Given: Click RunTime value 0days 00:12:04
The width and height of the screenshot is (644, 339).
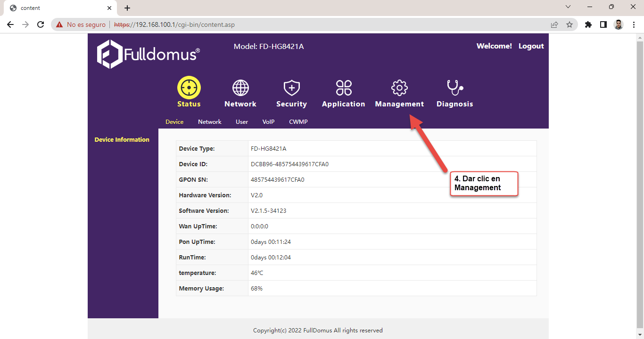Looking at the screenshot, I should [x=271, y=257].
